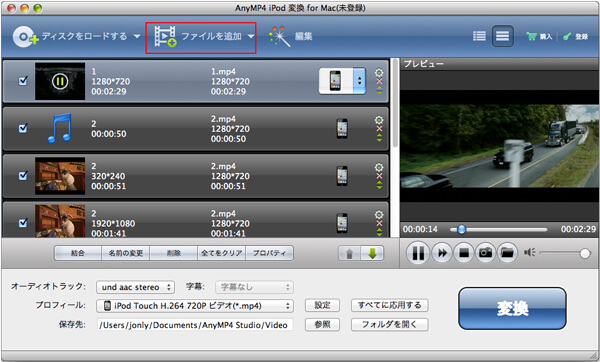This screenshot has width=600, height=362.
Task: Click the Load Disc (ディスクをロードする) icon
Action: (x=25, y=37)
